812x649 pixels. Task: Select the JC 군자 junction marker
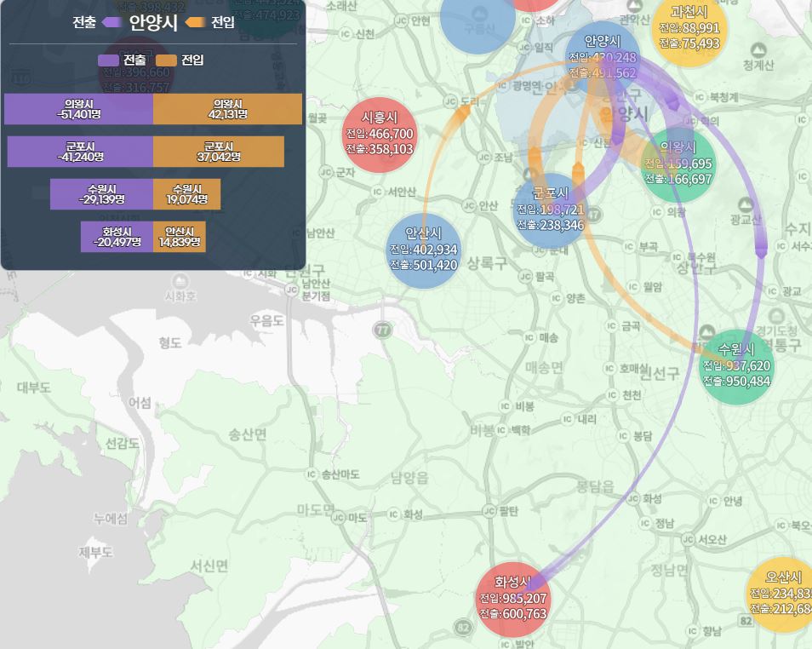pos(326,172)
